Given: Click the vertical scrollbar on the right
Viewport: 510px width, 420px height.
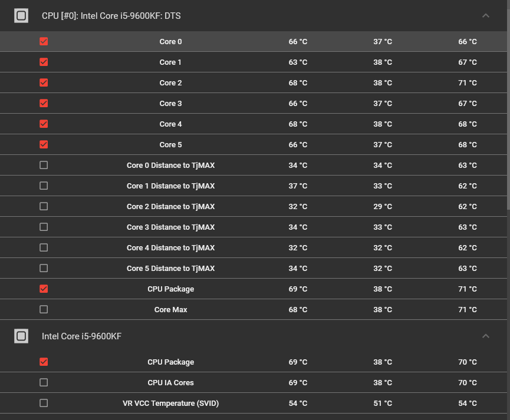Looking at the screenshot, I should tap(508, 118).
